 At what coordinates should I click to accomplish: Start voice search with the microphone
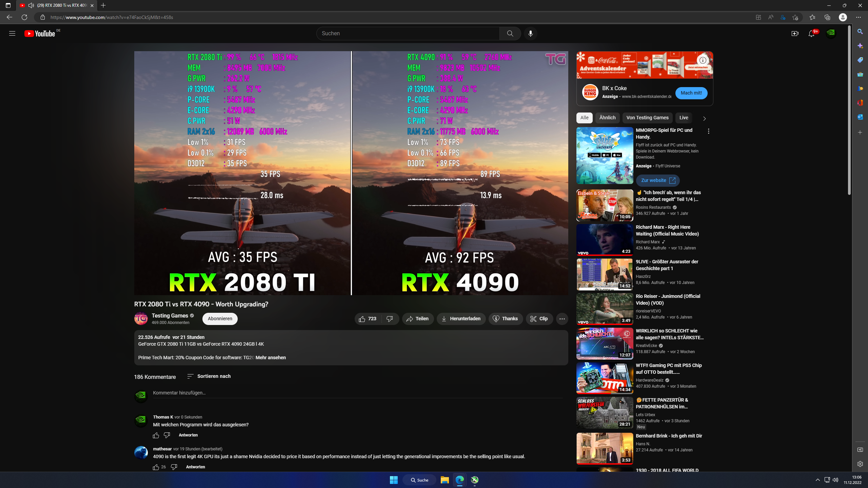pos(531,34)
